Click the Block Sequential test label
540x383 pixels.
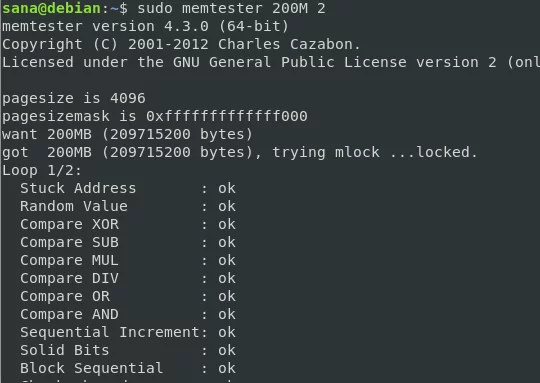91,368
